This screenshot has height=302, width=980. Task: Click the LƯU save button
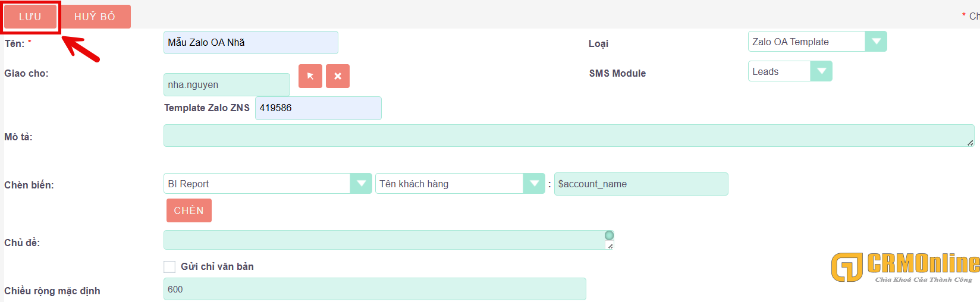coord(30,17)
